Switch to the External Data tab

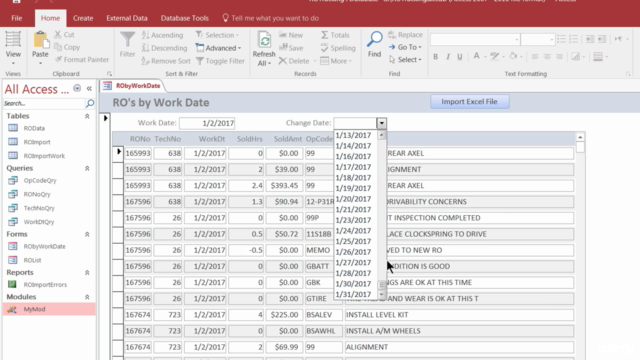pos(127,18)
